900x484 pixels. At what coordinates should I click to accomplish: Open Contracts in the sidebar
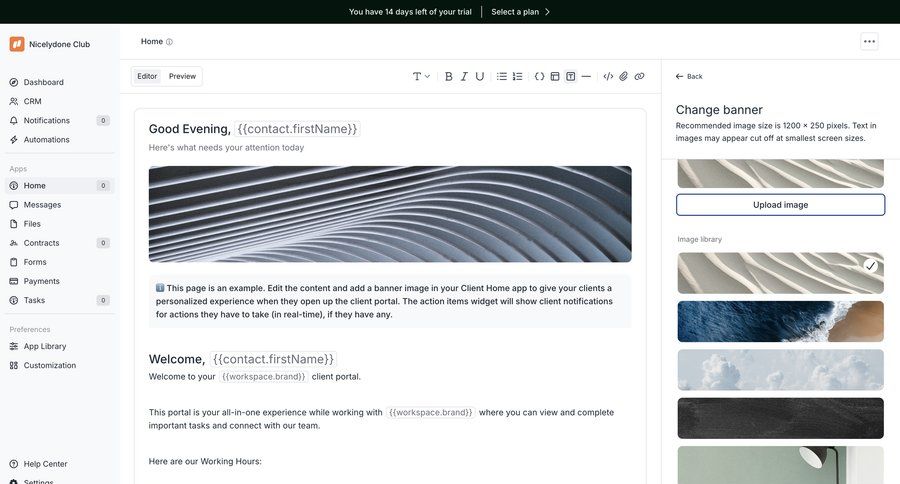60,243
